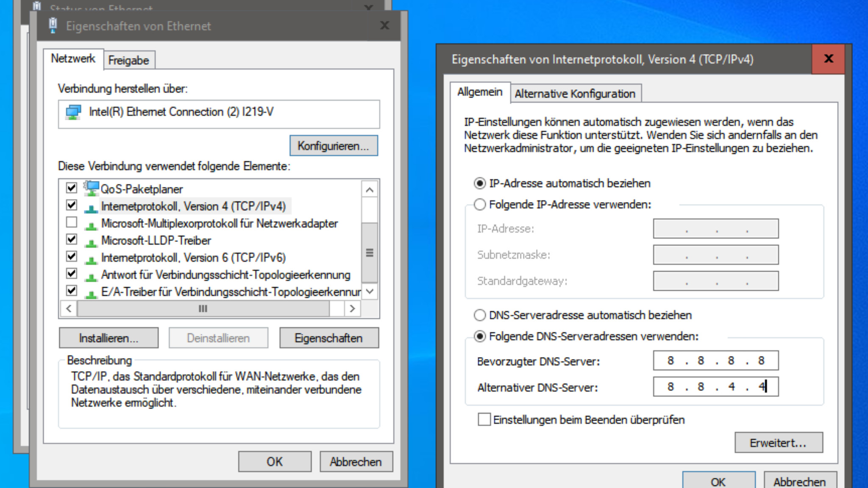868x488 pixels.
Task: Open Eigenschaften of the selected element
Action: pyautogui.click(x=329, y=338)
